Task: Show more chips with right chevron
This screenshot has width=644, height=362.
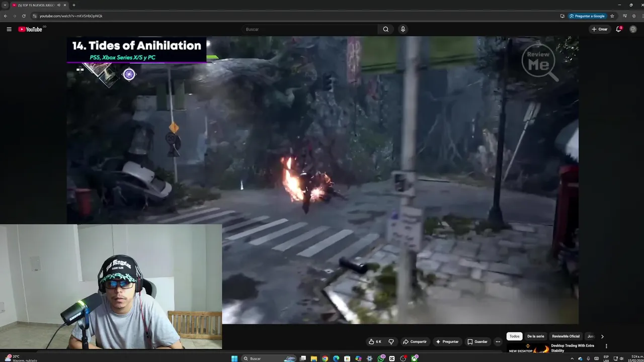Action: [x=602, y=336]
